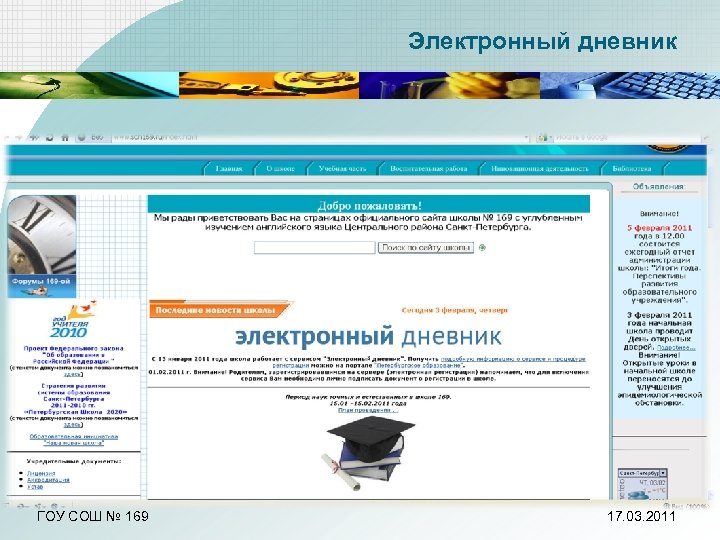
Task: Click the browser reload button
Action: 49,137
